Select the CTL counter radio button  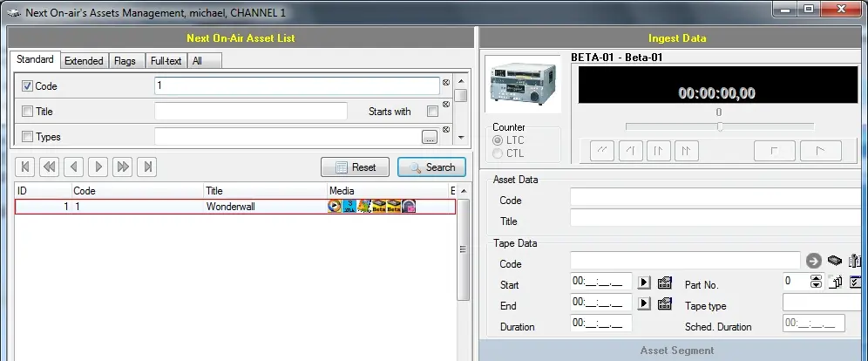pyautogui.click(x=498, y=153)
